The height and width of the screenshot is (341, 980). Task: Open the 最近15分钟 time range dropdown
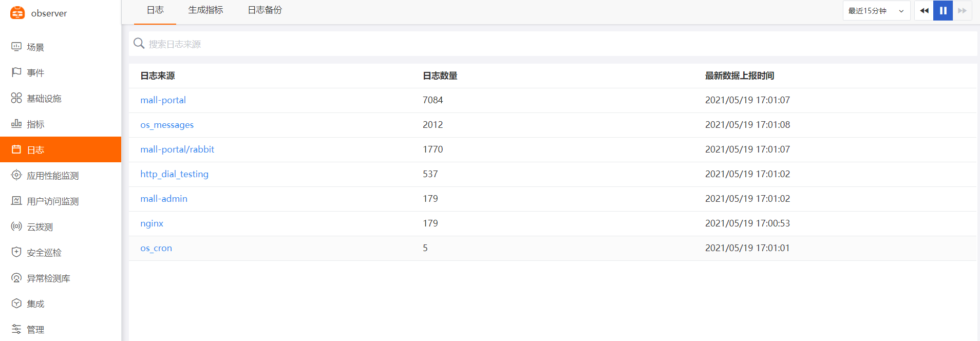coord(876,11)
